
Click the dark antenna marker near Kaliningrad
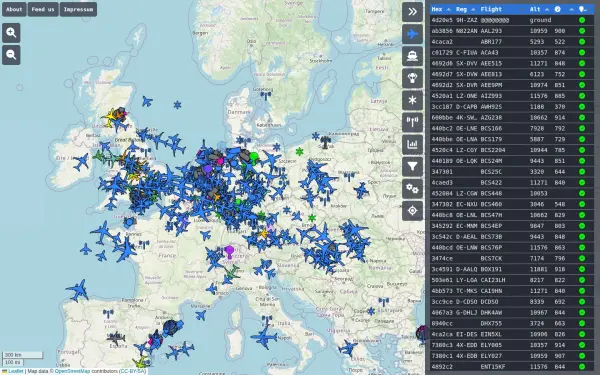coord(325,142)
